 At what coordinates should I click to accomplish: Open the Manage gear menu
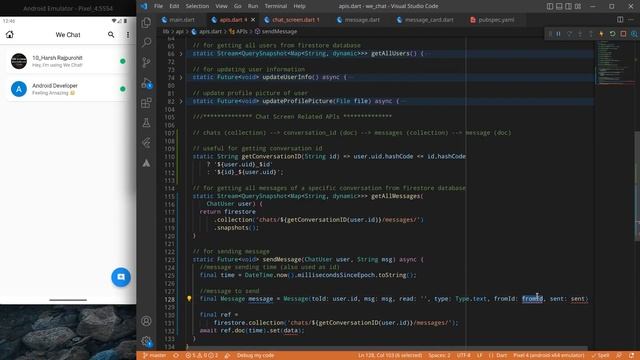146,341
